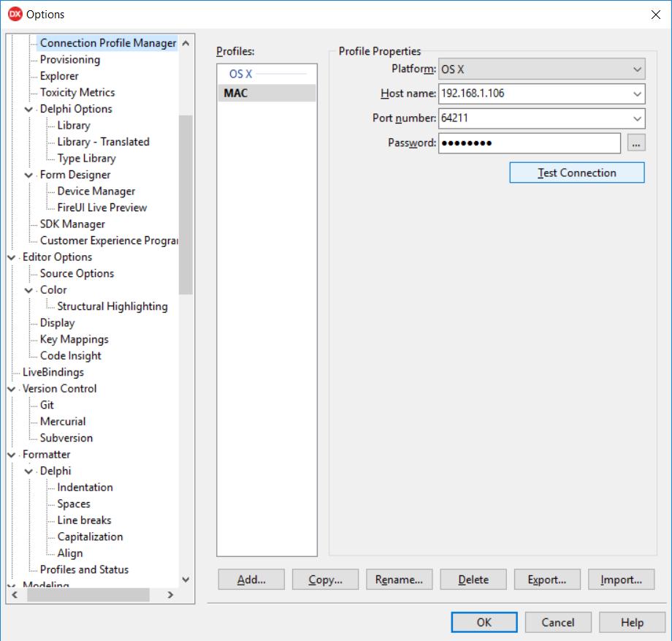The width and height of the screenshot is (672, 641).
Task: Collapse the Delphi Options tree node
Action: click(x=28, y=110)
